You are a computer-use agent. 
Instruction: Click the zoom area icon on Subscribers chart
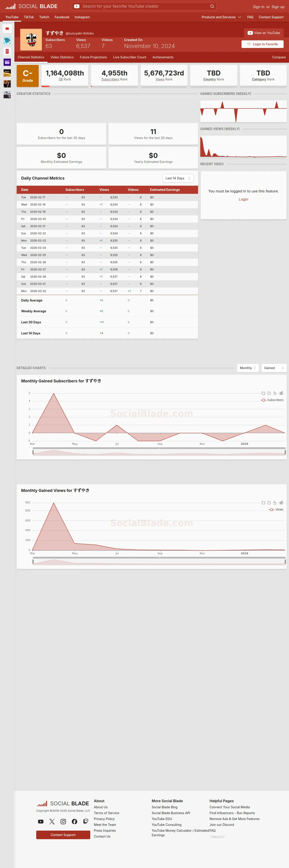[263, 393]
